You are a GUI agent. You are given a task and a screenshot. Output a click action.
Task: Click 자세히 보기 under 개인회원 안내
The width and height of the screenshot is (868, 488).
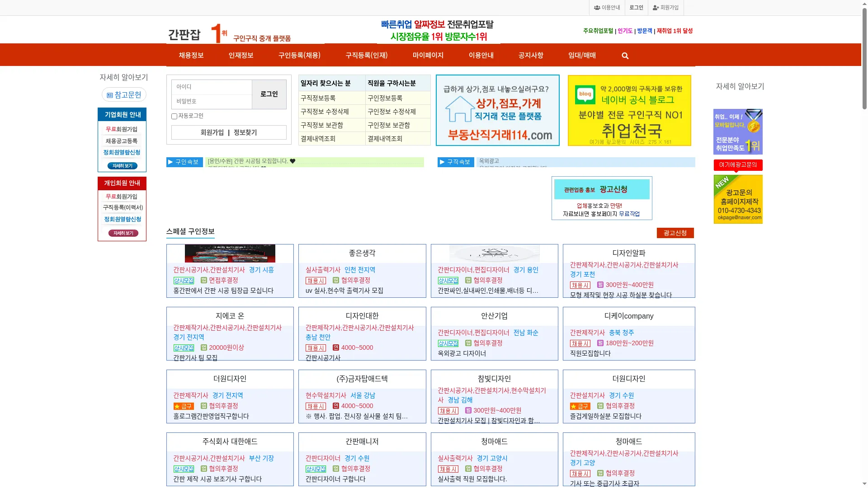[123, 233]
